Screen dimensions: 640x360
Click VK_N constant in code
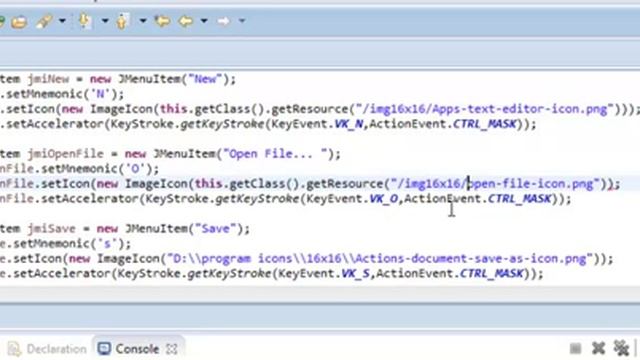coord(349,124)
